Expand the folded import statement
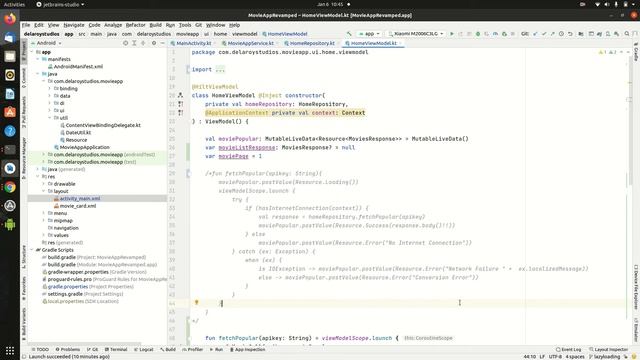Image resolution: width=640 pixels, height=360 pixels. 220,70
